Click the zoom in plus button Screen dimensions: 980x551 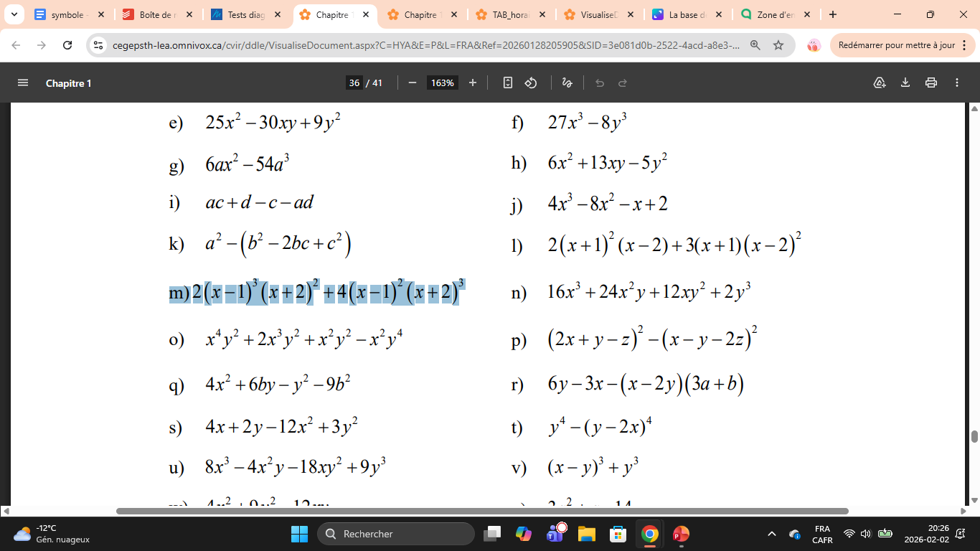pyautogui.click(x=473, y=83)
